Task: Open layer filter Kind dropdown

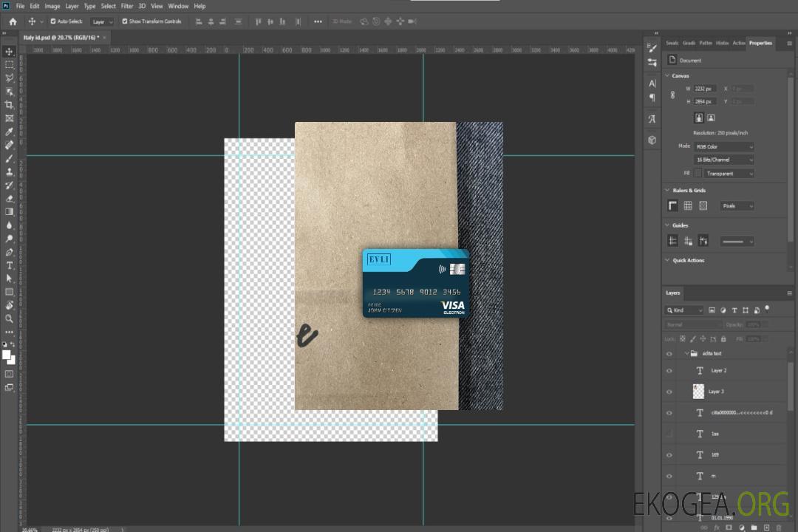Action: coord(684,310)
